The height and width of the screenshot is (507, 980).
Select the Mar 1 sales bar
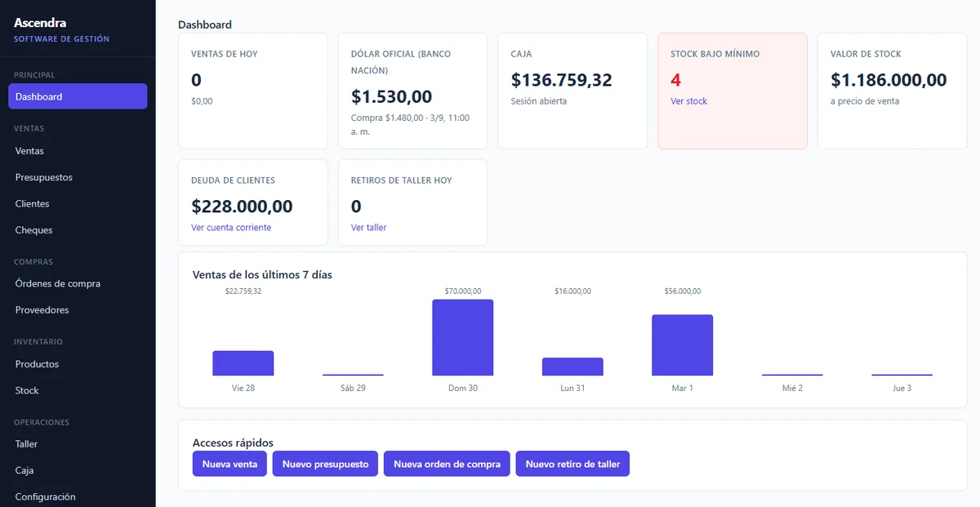pyautogui.click(x=682, y=345)
